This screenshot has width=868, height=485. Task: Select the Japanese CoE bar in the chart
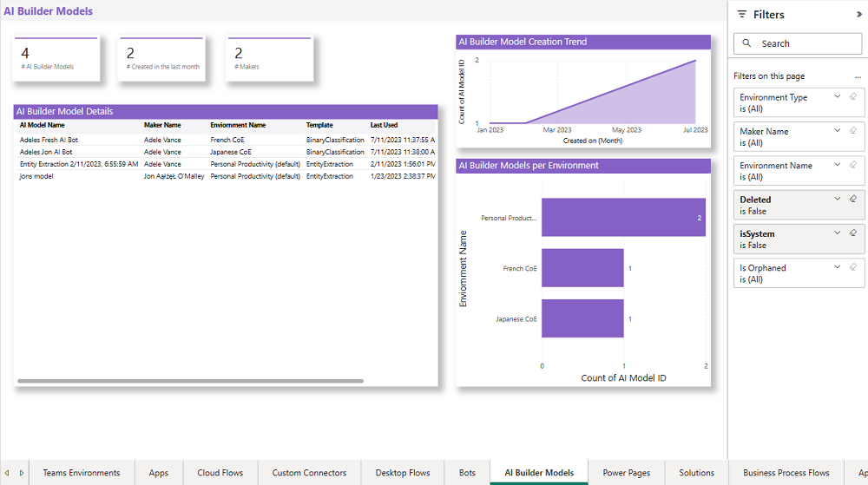[582, 318]
